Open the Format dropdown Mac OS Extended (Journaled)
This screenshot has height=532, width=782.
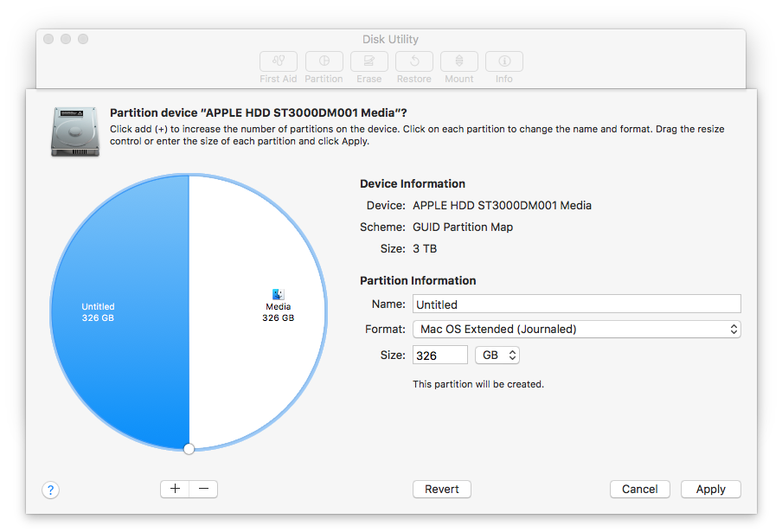(576, 329)
